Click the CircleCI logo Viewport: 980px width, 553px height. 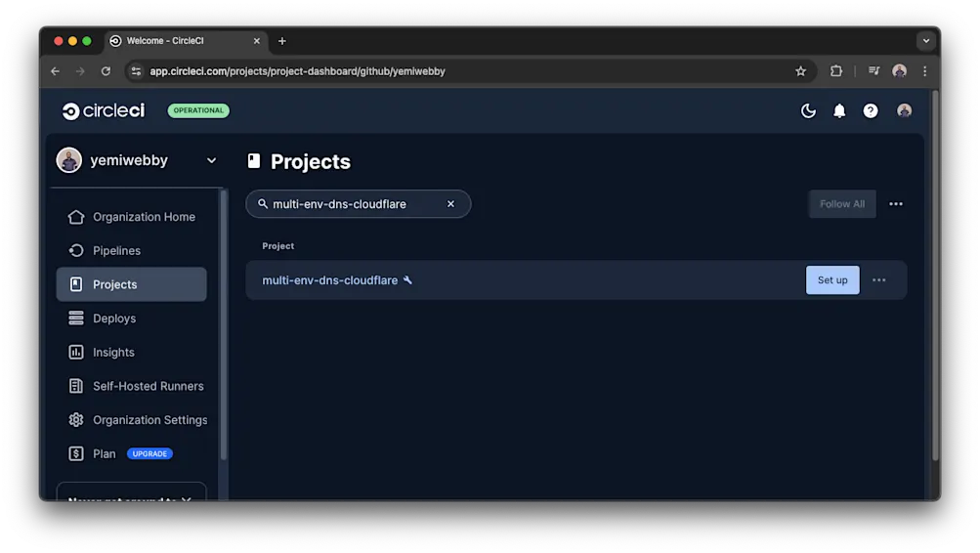(104, 110)
